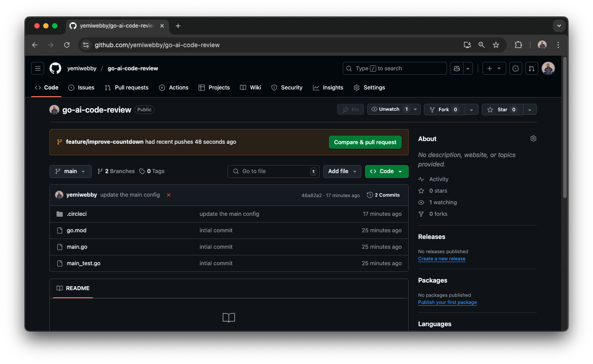This screenshot has height=364, width=593.
Task: Click the Compare & pull request button
Action: coord(365,142)
